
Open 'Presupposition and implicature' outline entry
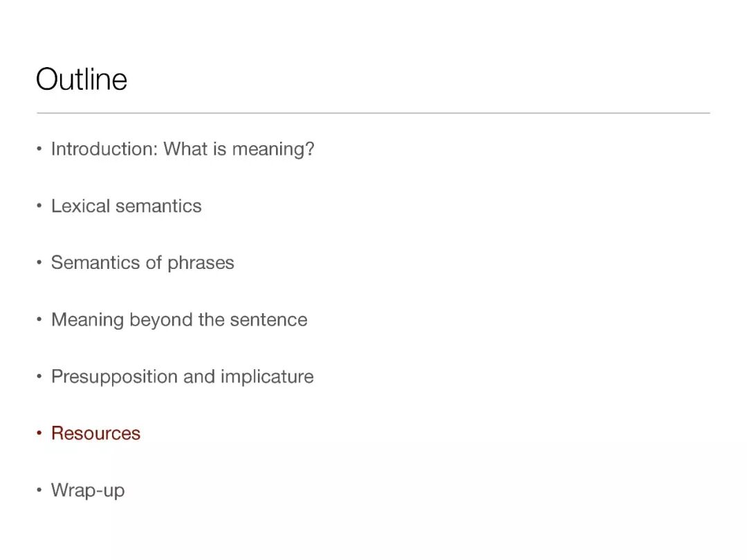point(183,376)
